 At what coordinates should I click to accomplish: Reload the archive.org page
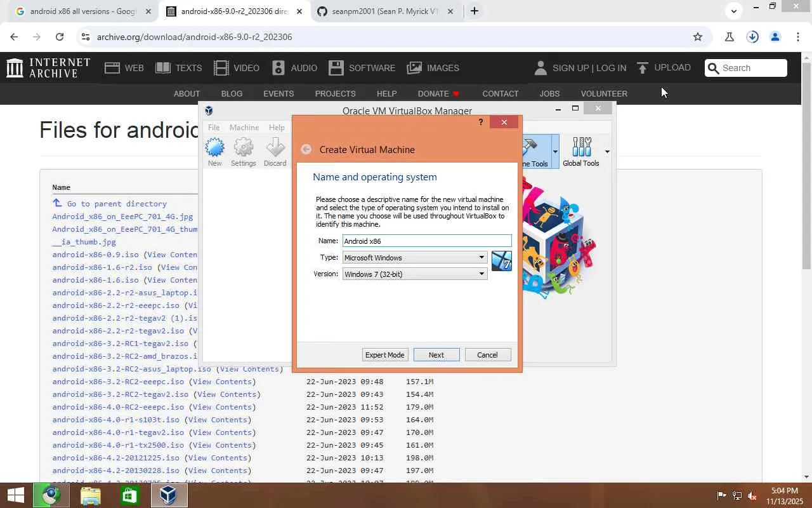(x=60, y=37)
